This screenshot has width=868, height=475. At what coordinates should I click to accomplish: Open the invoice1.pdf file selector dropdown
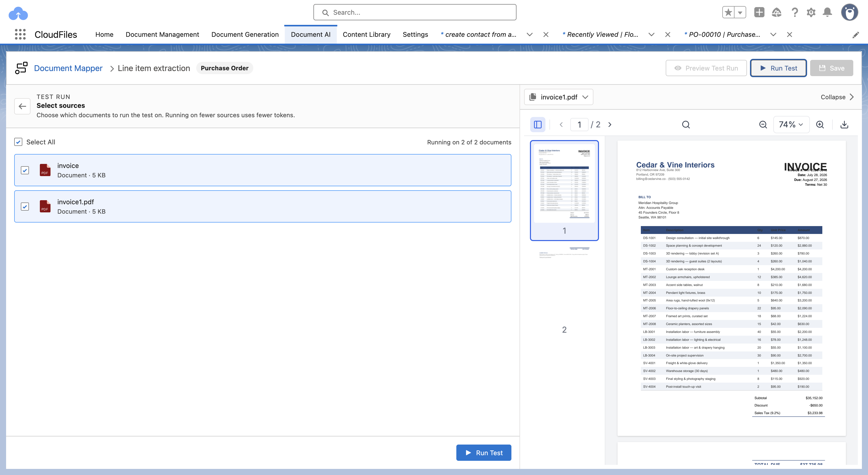point(559,97)
